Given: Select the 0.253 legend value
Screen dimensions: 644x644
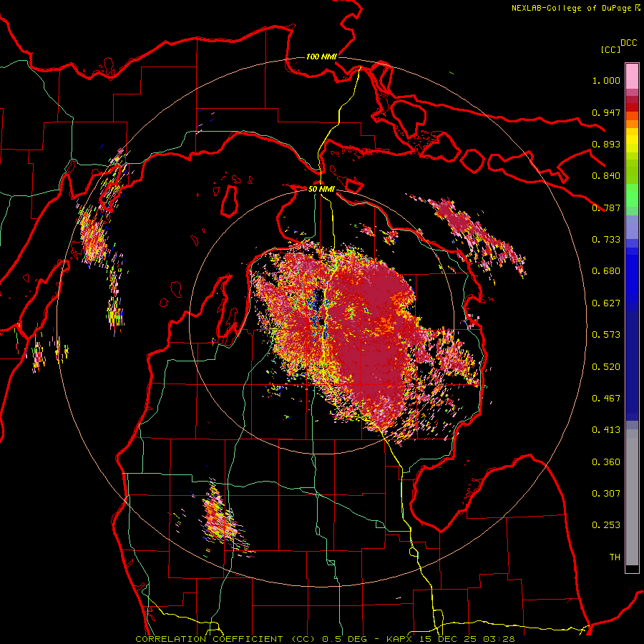Looking at the screenshot, I should pos(606,525).
